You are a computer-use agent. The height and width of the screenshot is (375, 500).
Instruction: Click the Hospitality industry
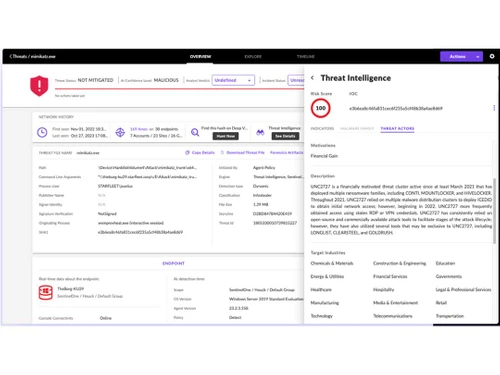click(x=383, y=290)
